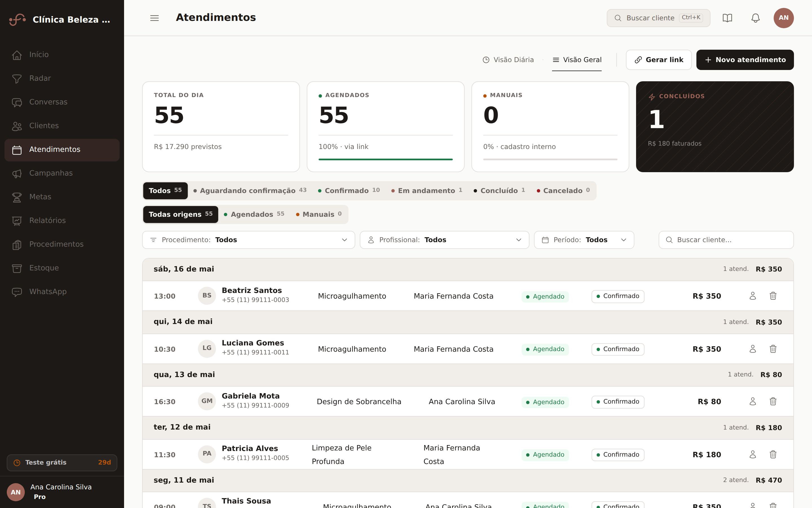Switch to Visão Diária tab
Viewport: 812px width, 508px height.
tap(508, 60)
